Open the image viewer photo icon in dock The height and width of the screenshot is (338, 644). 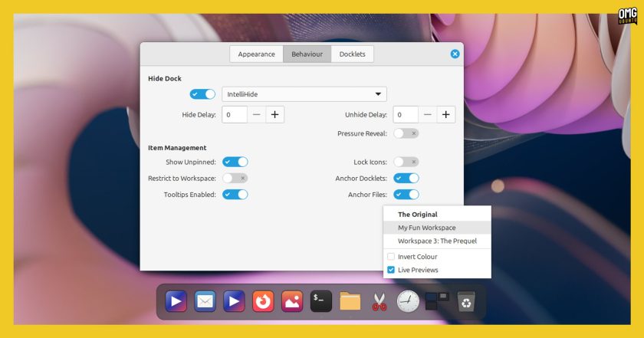(292, 301)
